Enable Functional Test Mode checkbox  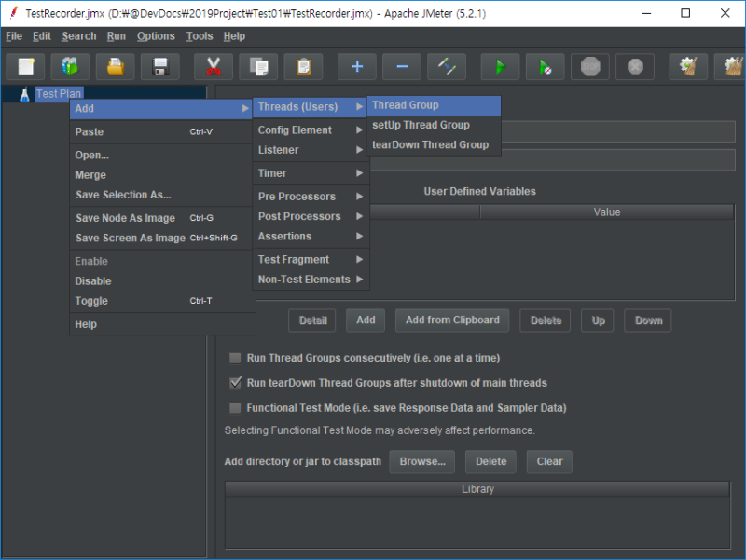click(235, 408)
